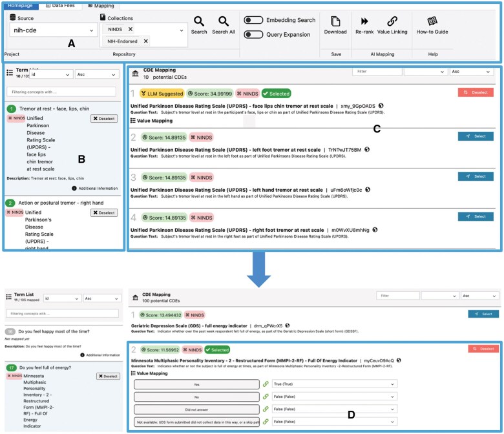The width and height of the screenshot is (504, 434).
Task: Select the right foot tremor at rest CDE
Action: (476, 216)
